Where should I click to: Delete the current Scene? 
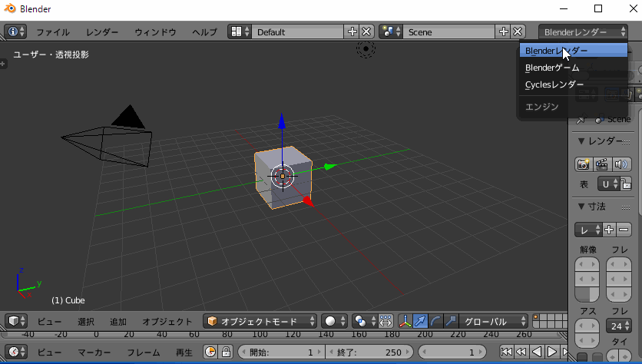pos(518,31)
